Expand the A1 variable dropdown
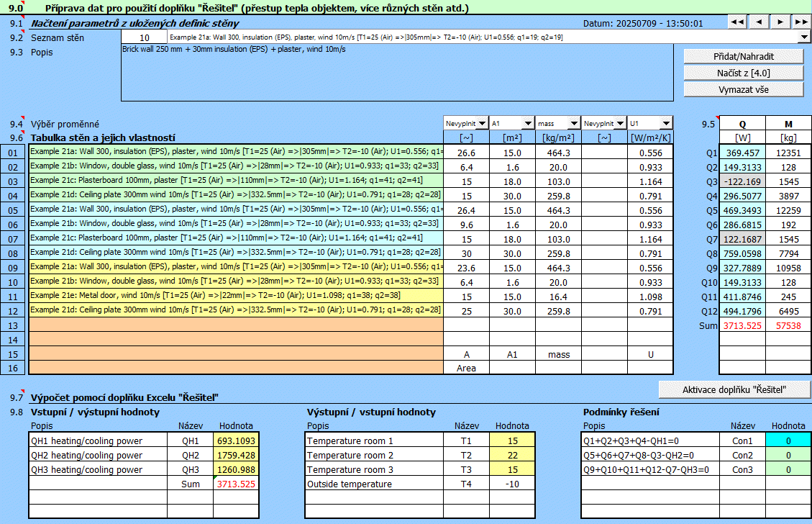 pos(527,123)
